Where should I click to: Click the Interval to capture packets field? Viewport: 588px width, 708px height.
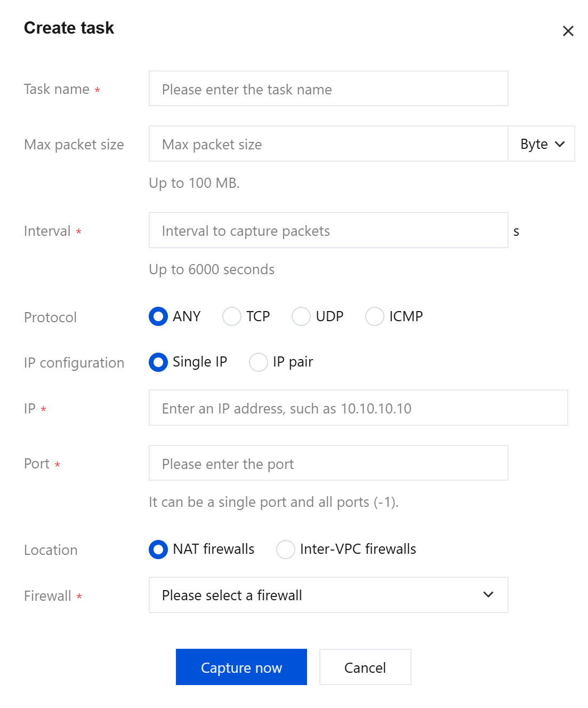(x=328, y=230)
